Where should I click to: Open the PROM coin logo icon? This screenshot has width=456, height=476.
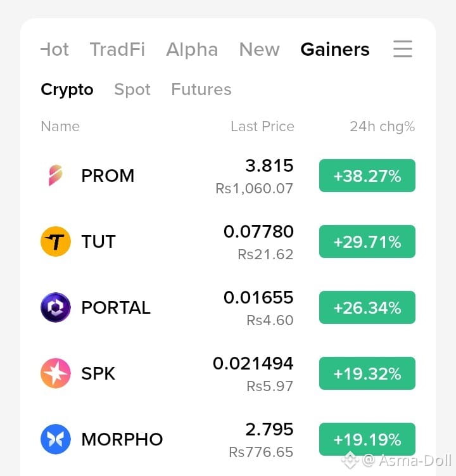[x=56, y=175]
